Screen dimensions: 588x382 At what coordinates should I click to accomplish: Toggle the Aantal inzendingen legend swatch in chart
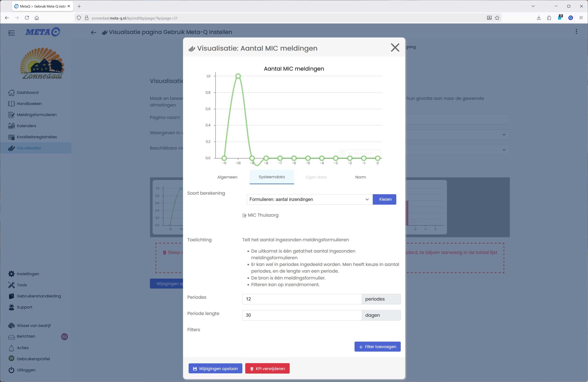coord(343,153)
